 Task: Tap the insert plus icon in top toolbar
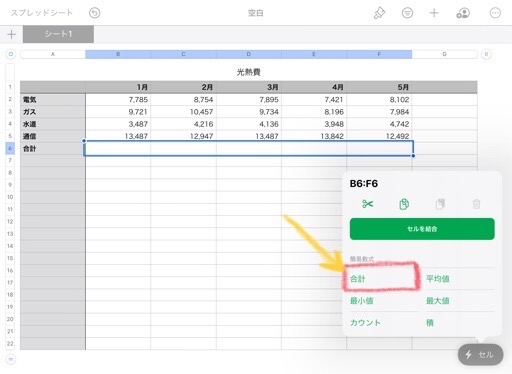434,13
